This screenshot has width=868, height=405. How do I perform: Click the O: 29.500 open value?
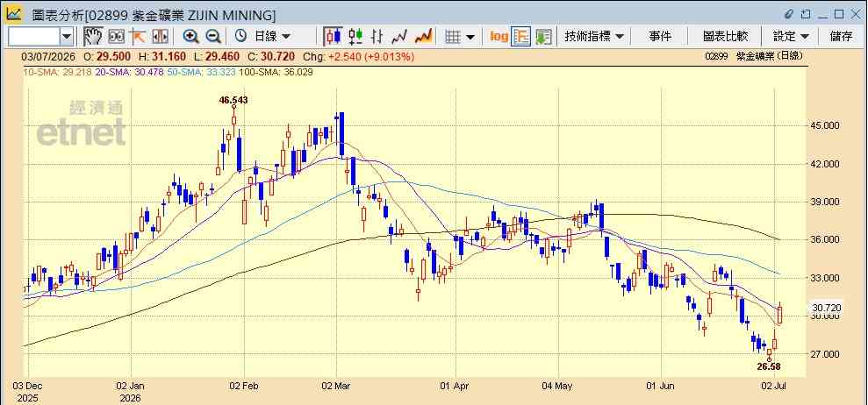point(107,56)
